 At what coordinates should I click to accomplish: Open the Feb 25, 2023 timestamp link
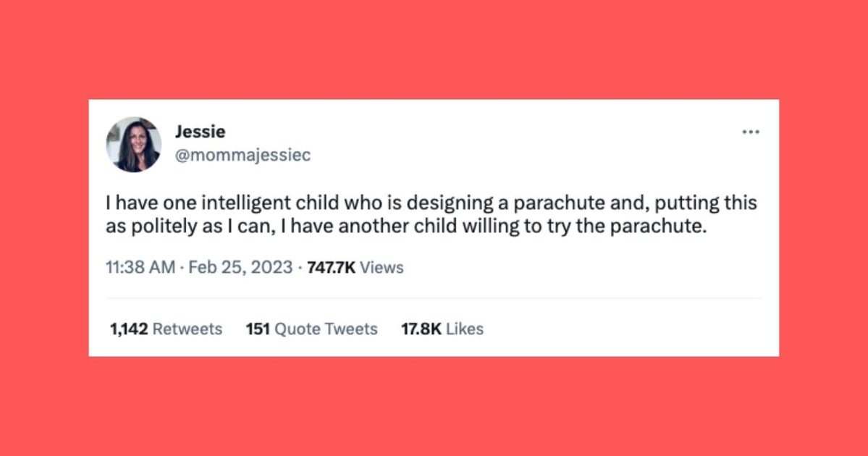click(240, 267)
